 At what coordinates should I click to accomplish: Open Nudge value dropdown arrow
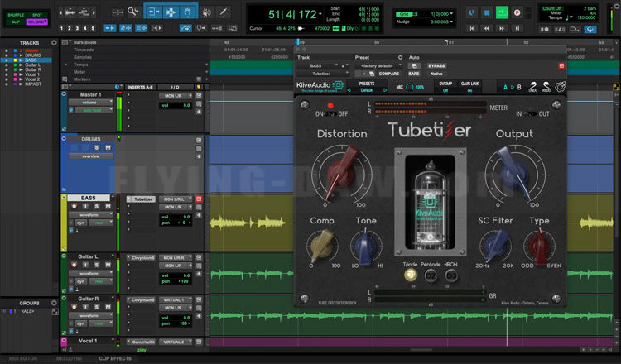pyautogui.click(x=451, y=22)
